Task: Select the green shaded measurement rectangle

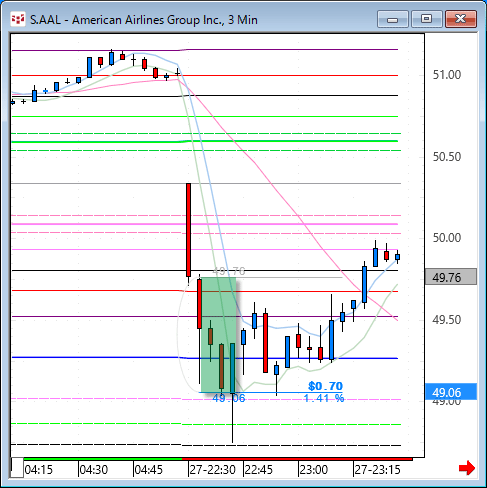Action: click(219, 335)
